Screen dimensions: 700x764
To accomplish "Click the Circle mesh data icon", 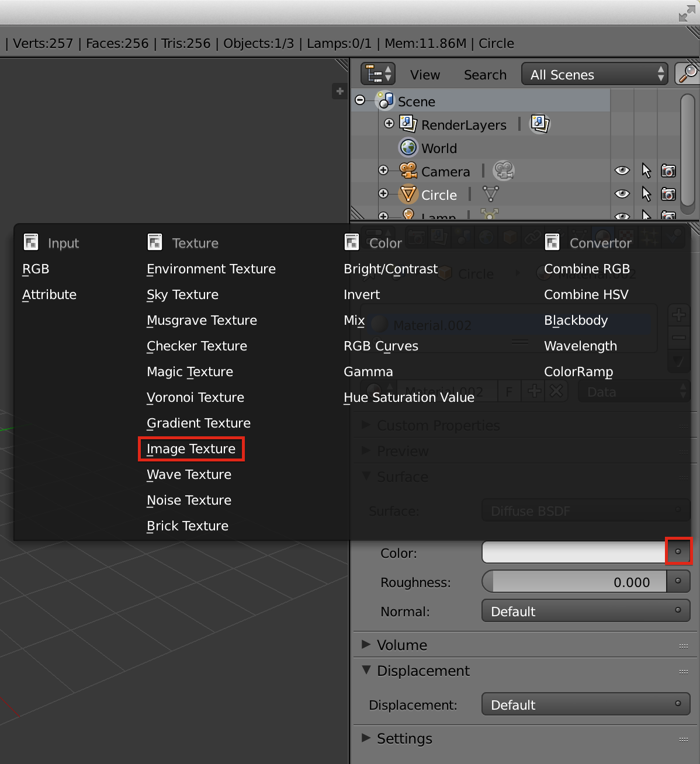I will tap(491, 194).
